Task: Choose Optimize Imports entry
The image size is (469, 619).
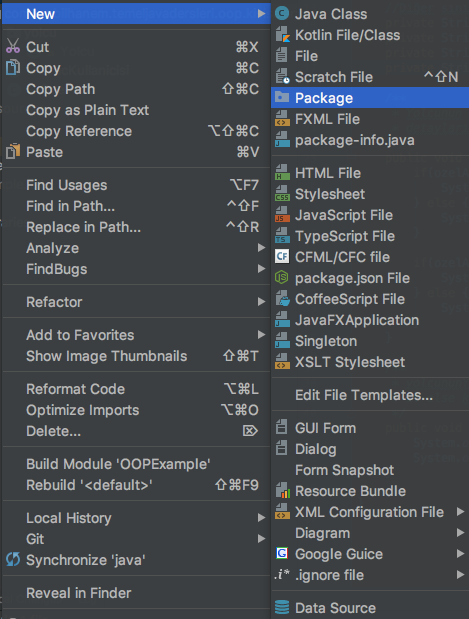Action: [136, 410]
